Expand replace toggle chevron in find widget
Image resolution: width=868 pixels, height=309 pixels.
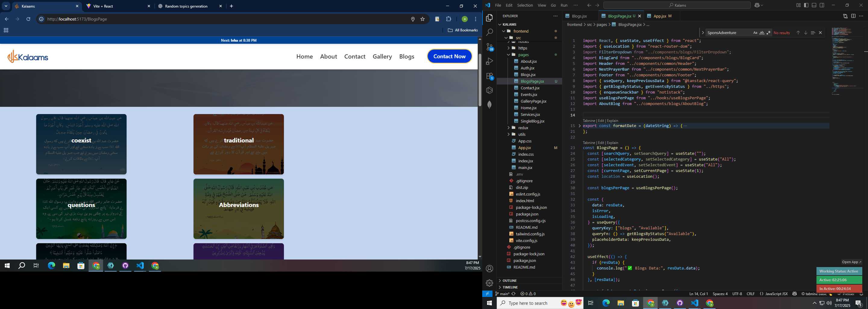703,33
